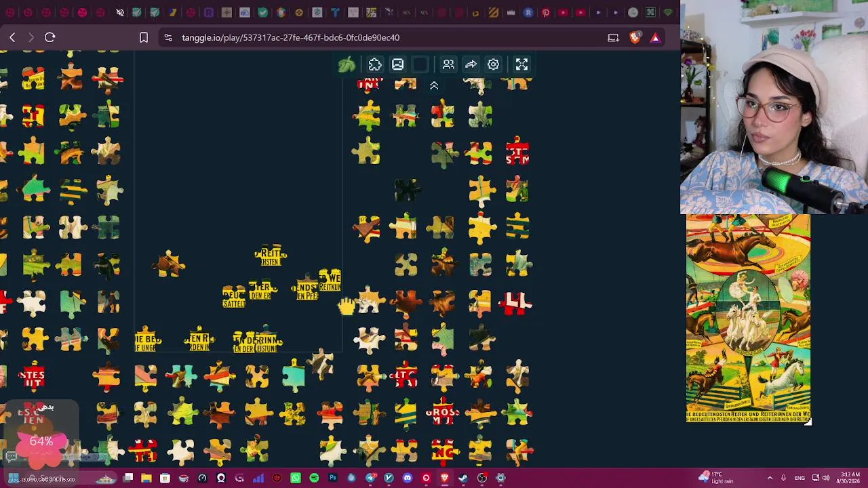Switch ENG input language
The height and width of the screenshot is (488, 868).
point(800,478)
